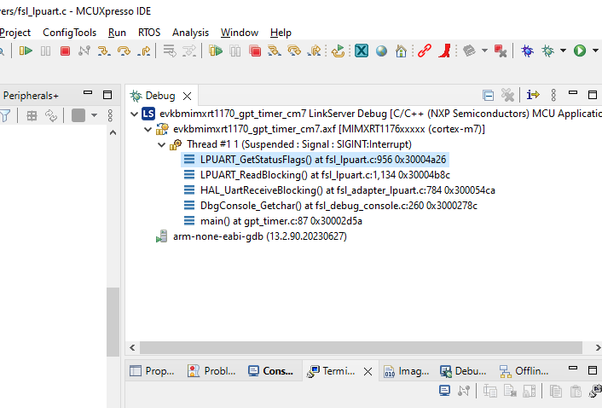Click the scissors-like red X remove icon in toolbar
602x408 pixels.
click(501, 51)
